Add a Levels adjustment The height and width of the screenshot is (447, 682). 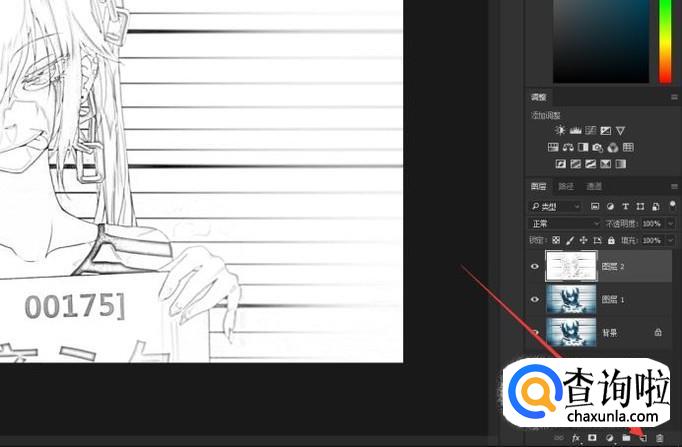tap(575, 130)
